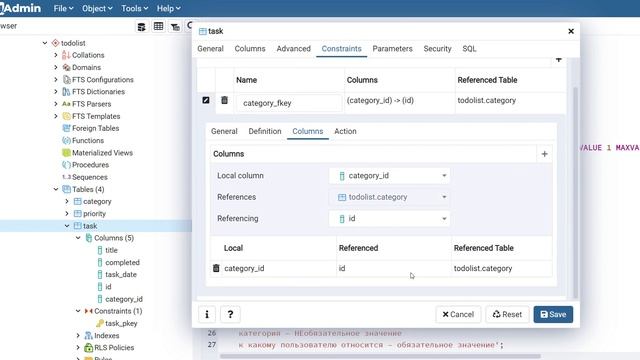
Task: Open the Advanced tab
Action: click(x=293, y=49)
